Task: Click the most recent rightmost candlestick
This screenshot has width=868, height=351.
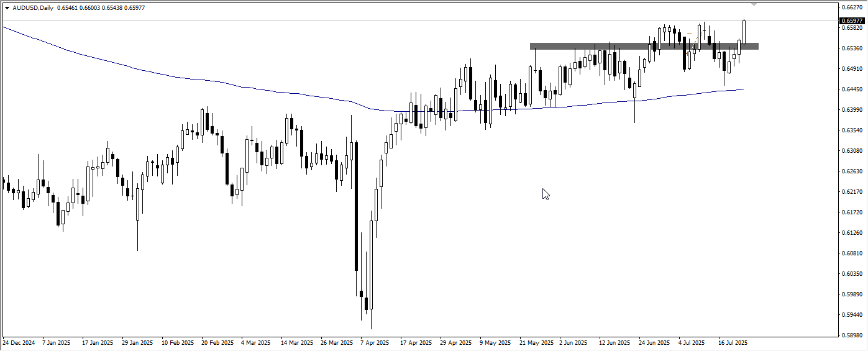Action: tap(744, 31)
